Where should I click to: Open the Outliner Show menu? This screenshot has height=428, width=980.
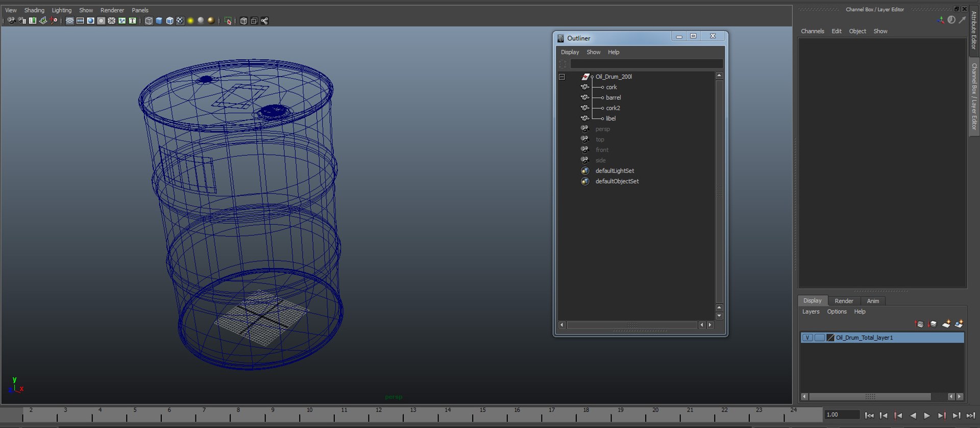pyautogui.click(x=593, y=52)
